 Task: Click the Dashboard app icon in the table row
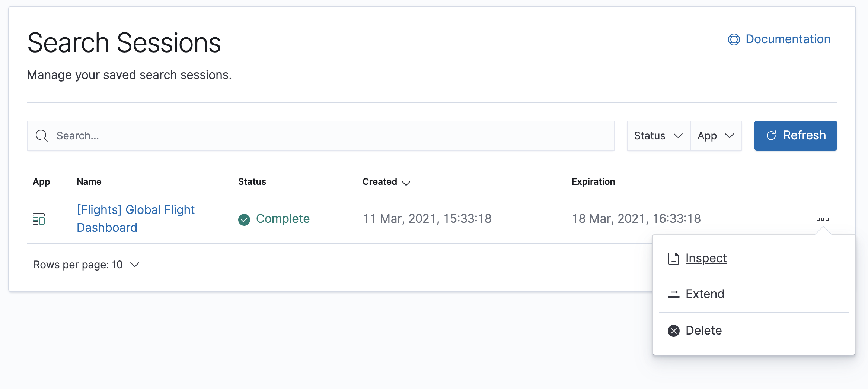click(x=38, y=219)
